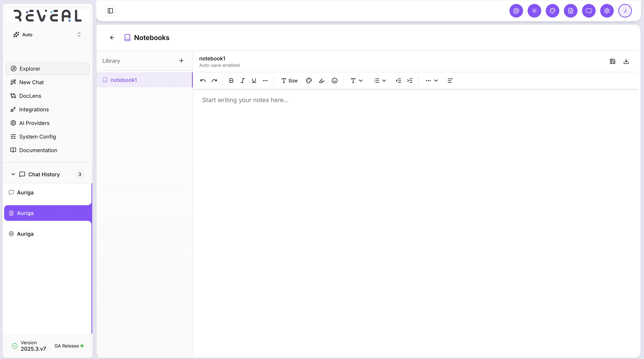Viewport: 644px width, 359px height.
Task: Expand the more options dropdown in toolbar
Action: (432, 81)
